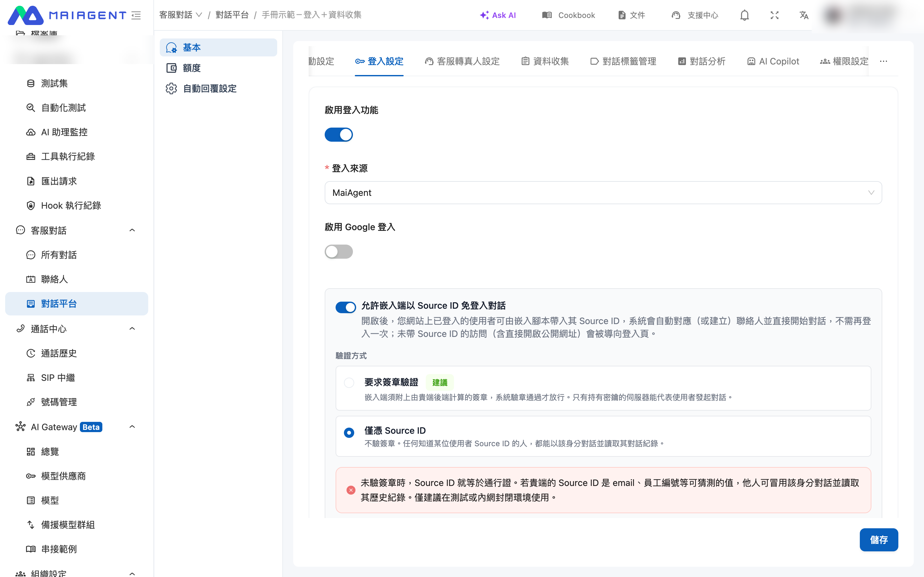Viewport: 924px width, 577px height.
Task: Disable the 啟用登入功能 switch
Action: (339, 135)
